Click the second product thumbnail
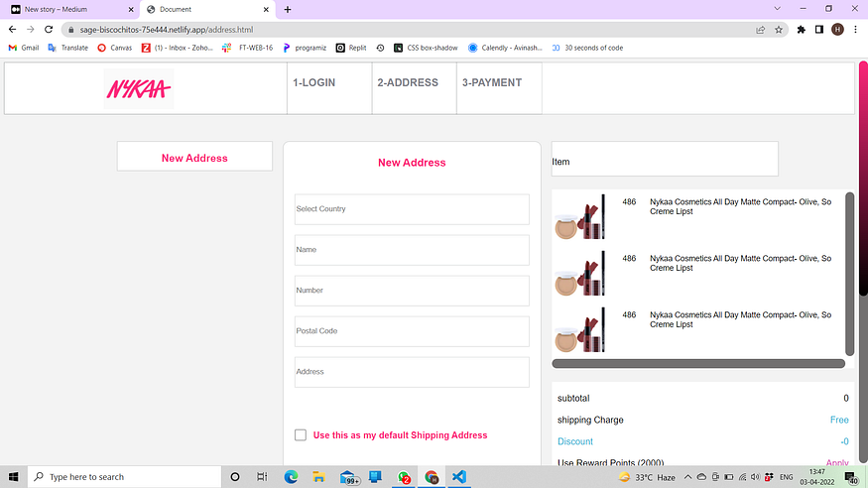The width and height of the screenshot is (868, 488). click(x=580, y=273)
